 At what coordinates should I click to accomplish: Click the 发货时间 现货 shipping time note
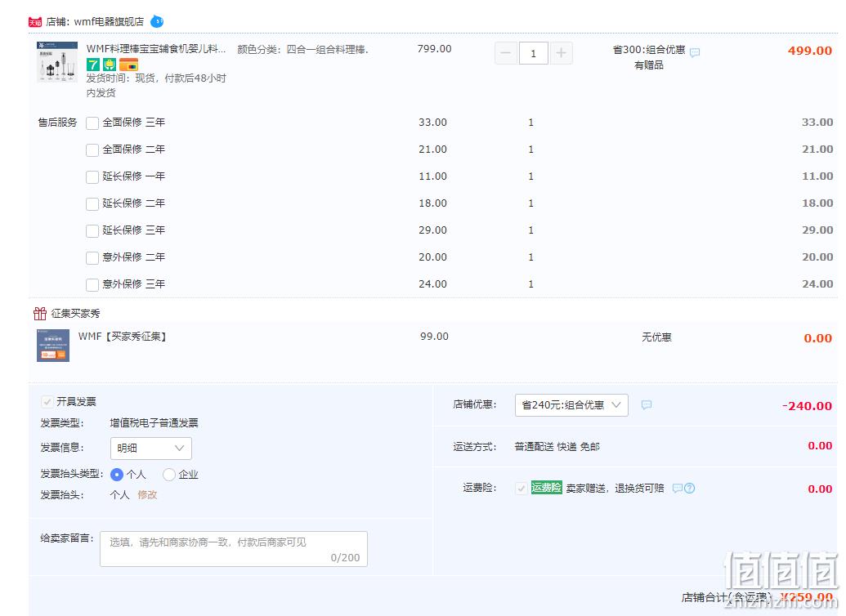156,85
